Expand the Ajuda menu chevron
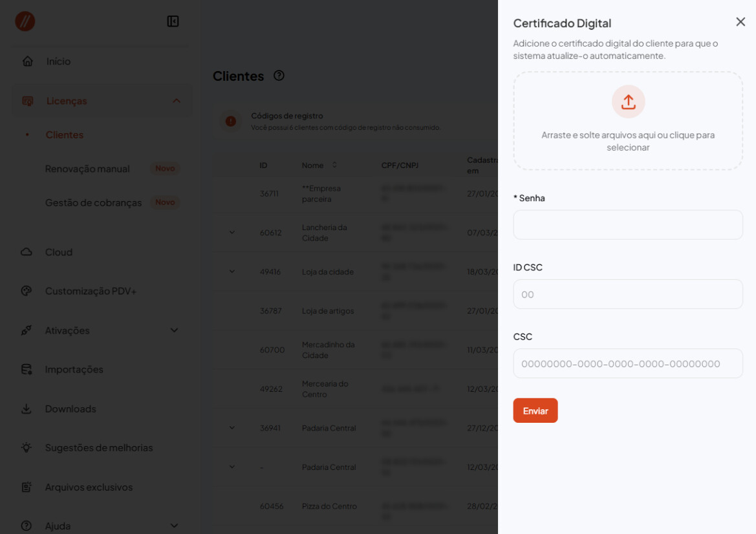The image size is (756, 534). (173, 526)
